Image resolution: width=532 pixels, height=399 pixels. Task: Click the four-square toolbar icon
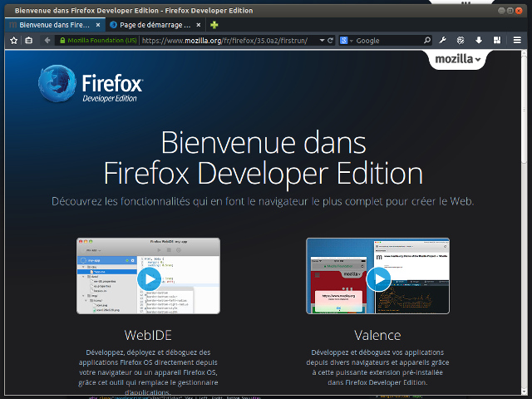[497, 41]
